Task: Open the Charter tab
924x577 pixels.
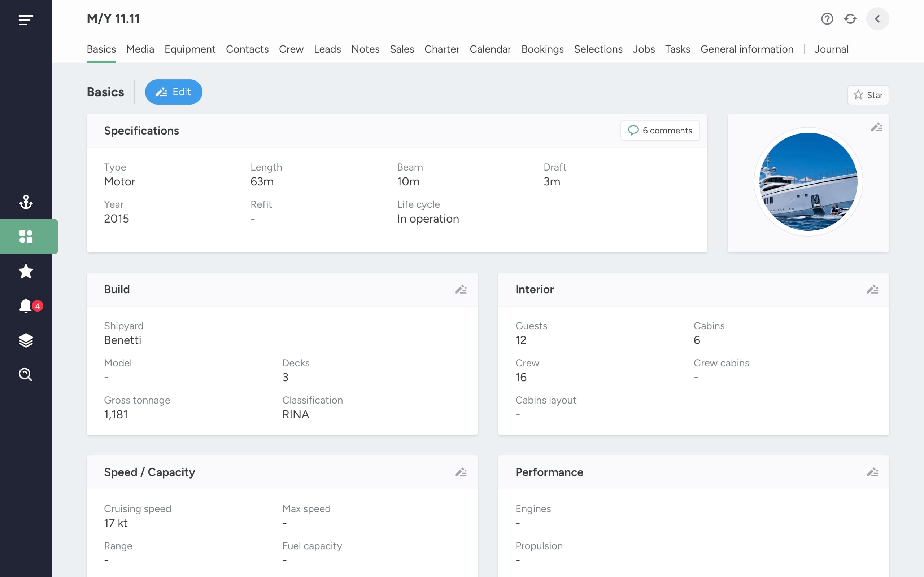Action: coord(442,49)
